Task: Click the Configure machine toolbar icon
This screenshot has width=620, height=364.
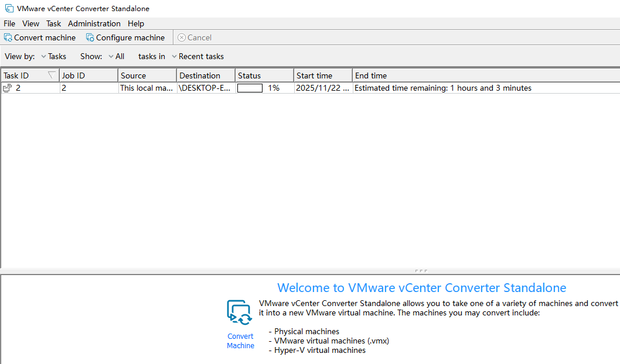Action: tap(90, 37)
